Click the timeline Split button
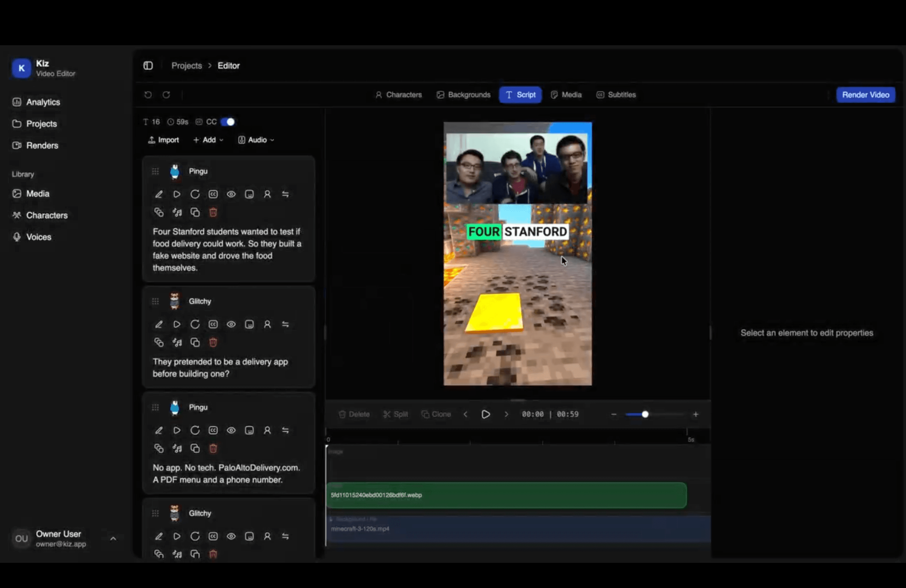The image size is (906, 588). coord(395,414)
